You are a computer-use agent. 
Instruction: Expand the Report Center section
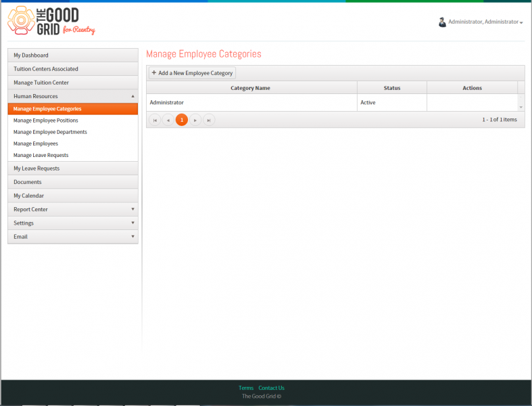[x=72, y=209]
